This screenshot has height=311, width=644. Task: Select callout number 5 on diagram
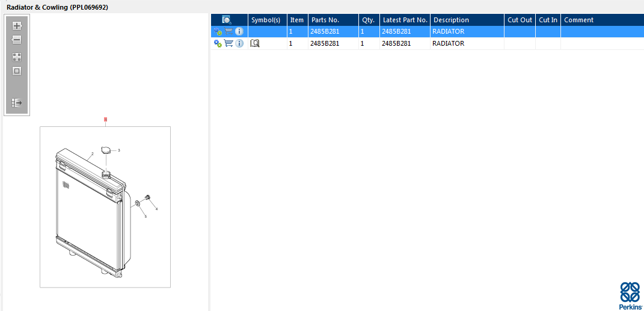[x=146, y=217]
